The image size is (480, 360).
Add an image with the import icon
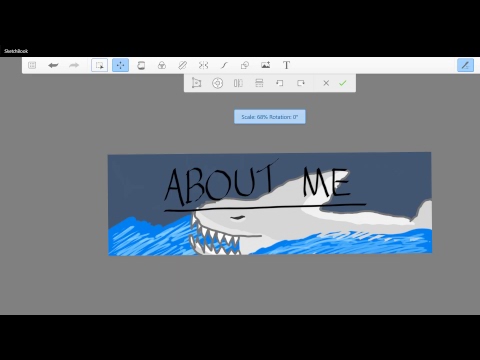266,65
